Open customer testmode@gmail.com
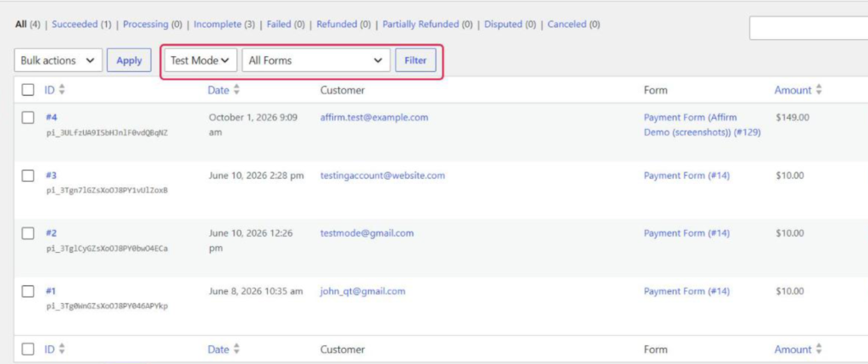The height and width of the screenshot is (364, 868). click(x=366, y=233)
